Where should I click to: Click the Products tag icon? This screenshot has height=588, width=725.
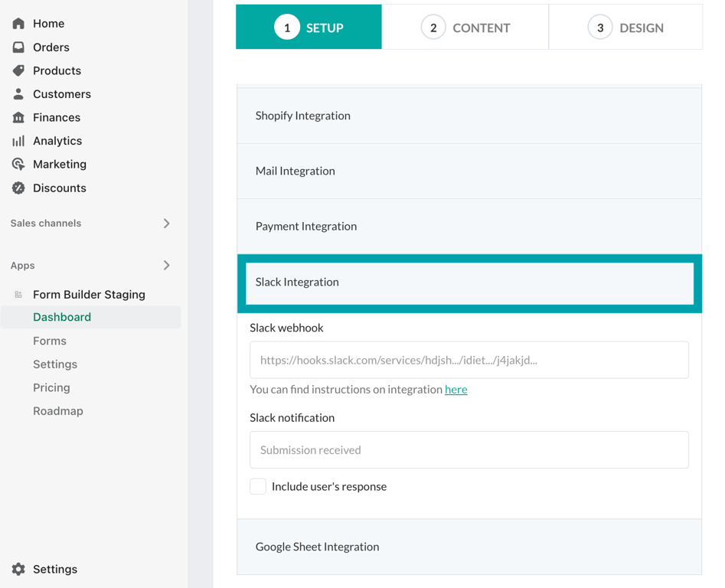[18, 70]
